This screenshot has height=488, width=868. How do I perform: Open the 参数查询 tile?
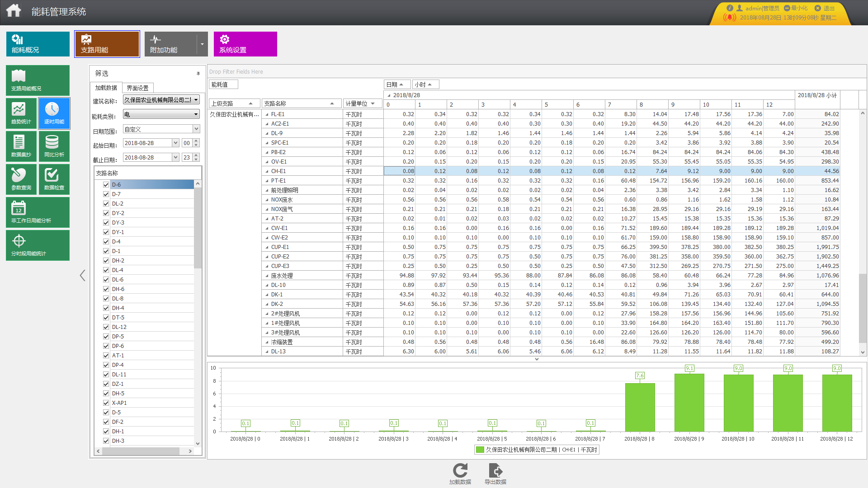(x=21, y=179)
